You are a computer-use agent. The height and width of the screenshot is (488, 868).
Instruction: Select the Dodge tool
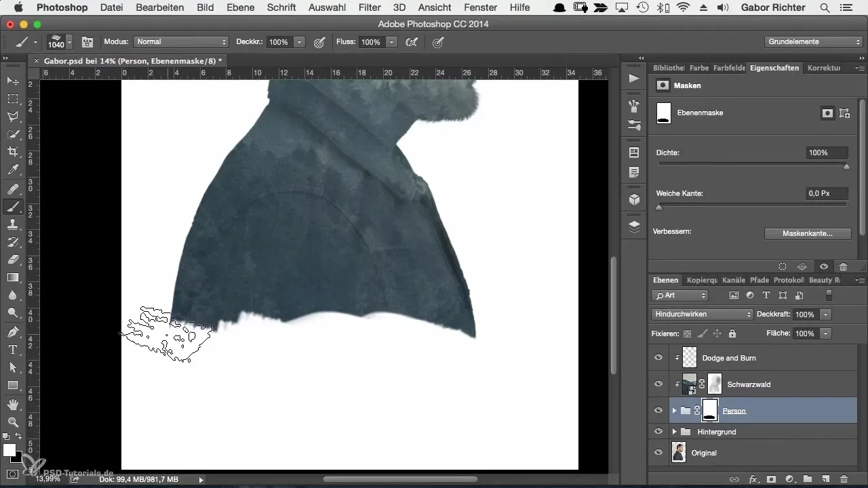coord(13,312)
